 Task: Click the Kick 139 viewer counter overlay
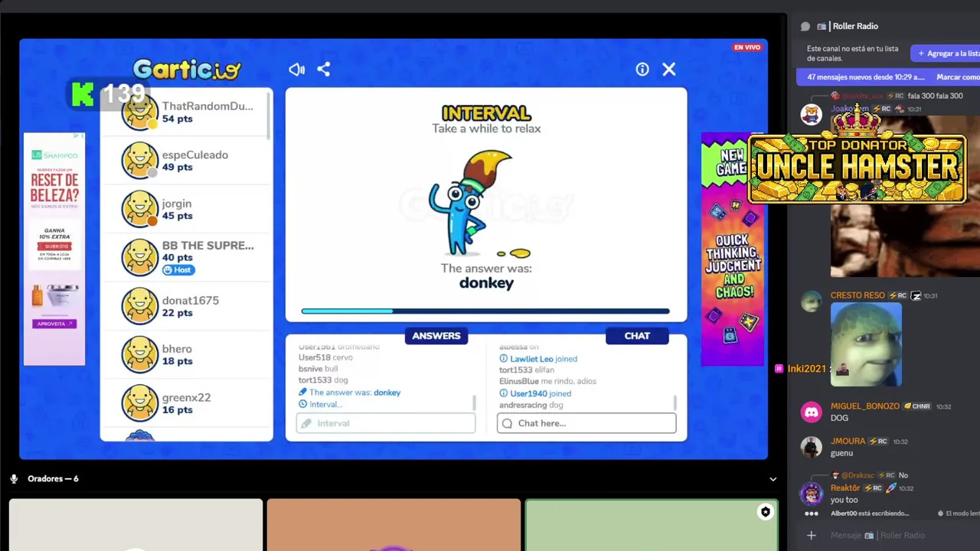(107, 94)
